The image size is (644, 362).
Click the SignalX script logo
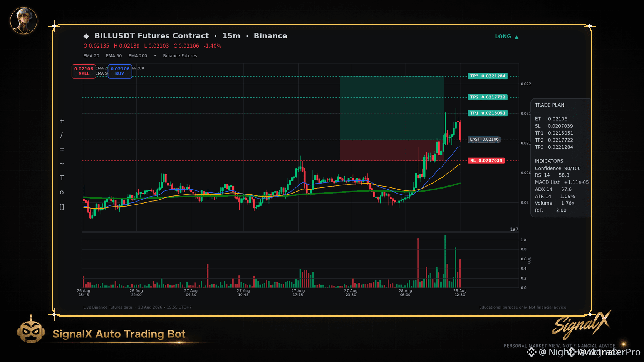coord(582,324)
